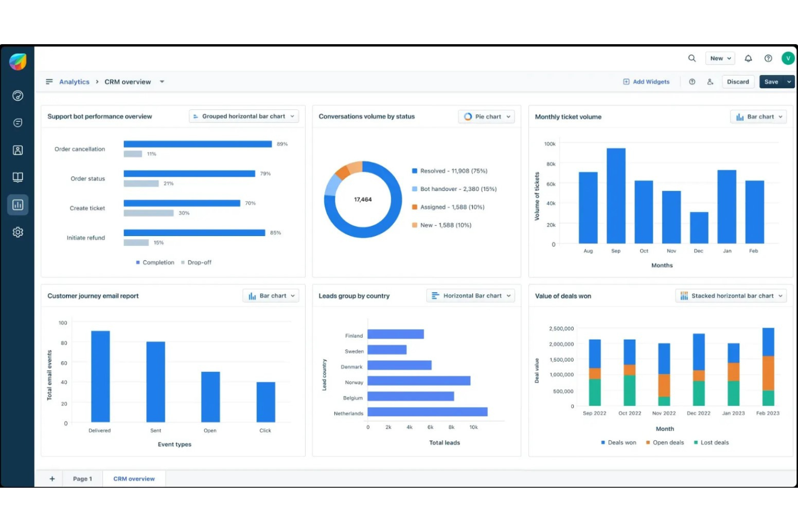Open the Pie chart type dropdown
The image size is (798, 532).
tap(486, 116)
